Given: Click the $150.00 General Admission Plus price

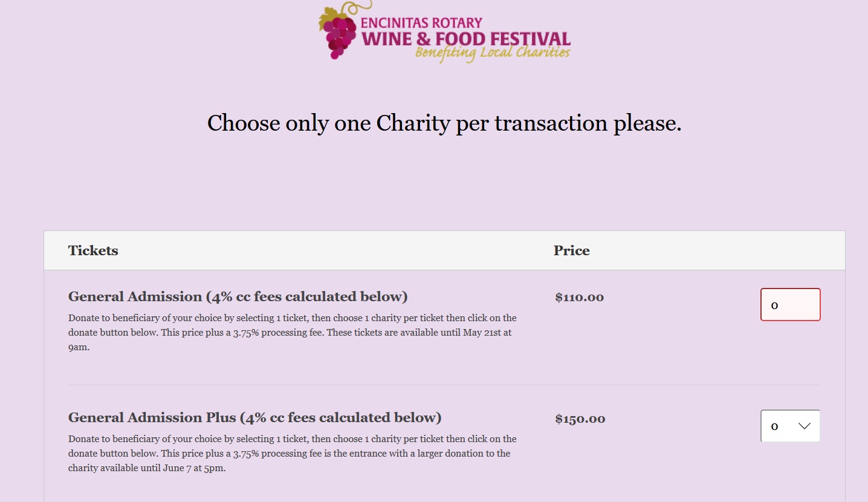Looking at the screenshot, I should click(x=580, y=419).
